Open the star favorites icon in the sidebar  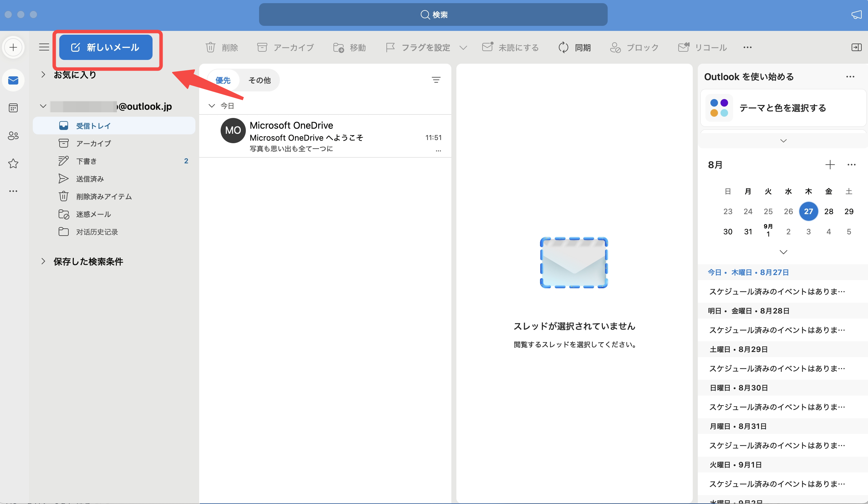[x=13, y=163]
